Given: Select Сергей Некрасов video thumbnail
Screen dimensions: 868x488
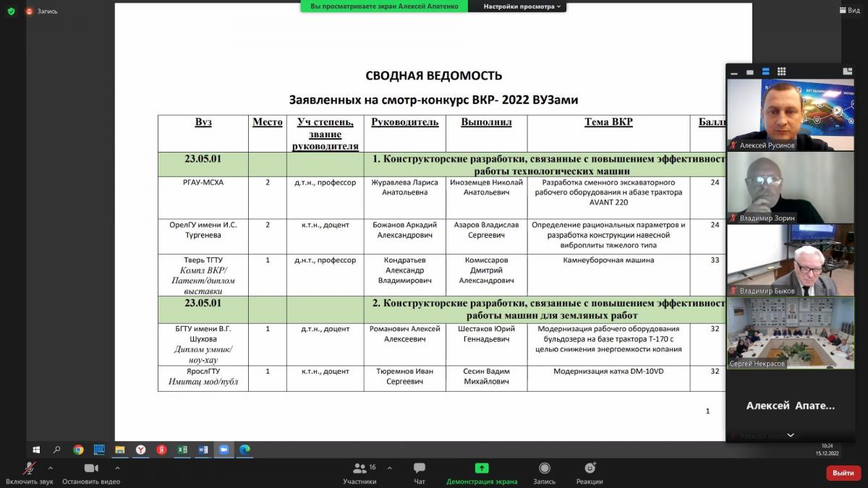Looking at the screenshot, I should [791, 333].
